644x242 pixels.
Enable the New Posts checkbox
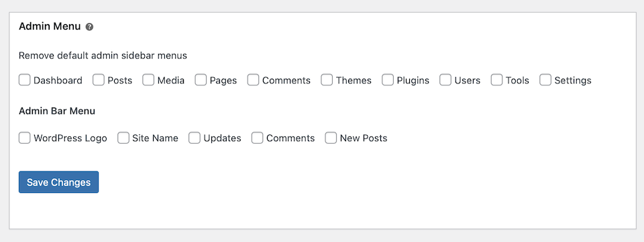[331, 138]
